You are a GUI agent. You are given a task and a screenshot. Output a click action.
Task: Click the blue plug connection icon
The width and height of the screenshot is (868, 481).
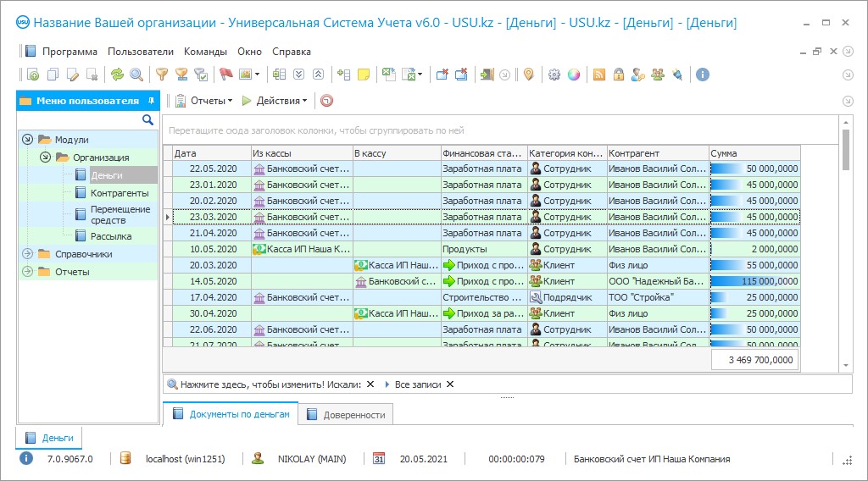point(677,75)
